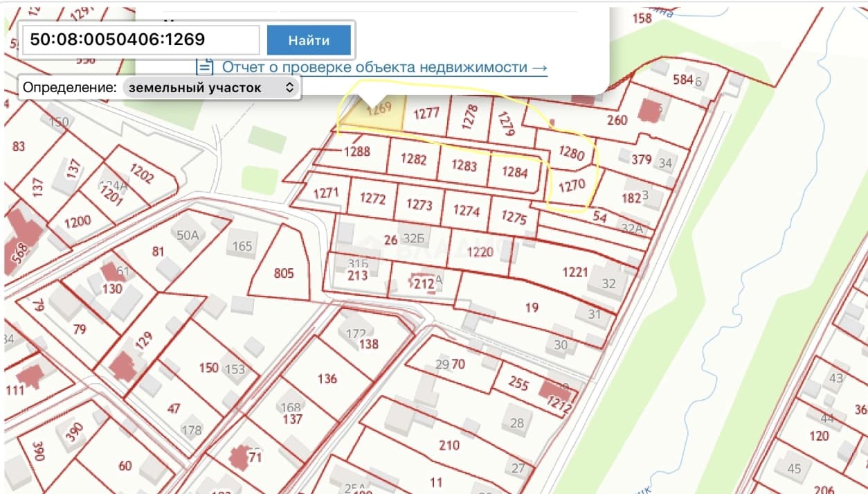The width and height of the screenshot is (868, 494).
Task: Pick parcel 1273 on the map
Action: tap(419, 204)
